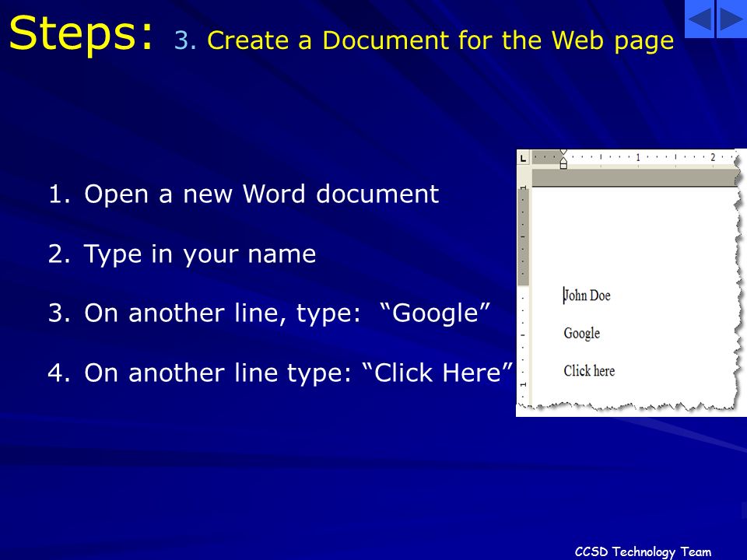Click the step about typing "Click Here"
The width and height of the screenshot is (747, 560).
[x=298, y=373]
